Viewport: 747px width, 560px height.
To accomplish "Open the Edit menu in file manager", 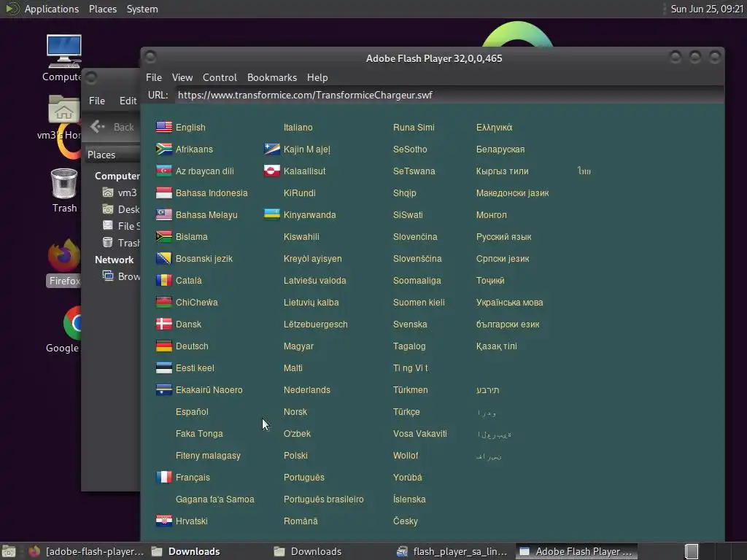I will (128, 101).
